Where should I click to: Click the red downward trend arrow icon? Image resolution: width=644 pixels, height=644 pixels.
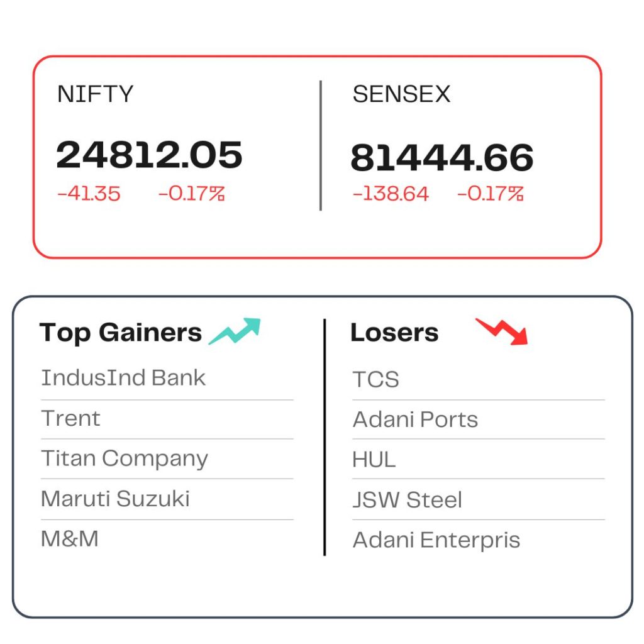501,331
